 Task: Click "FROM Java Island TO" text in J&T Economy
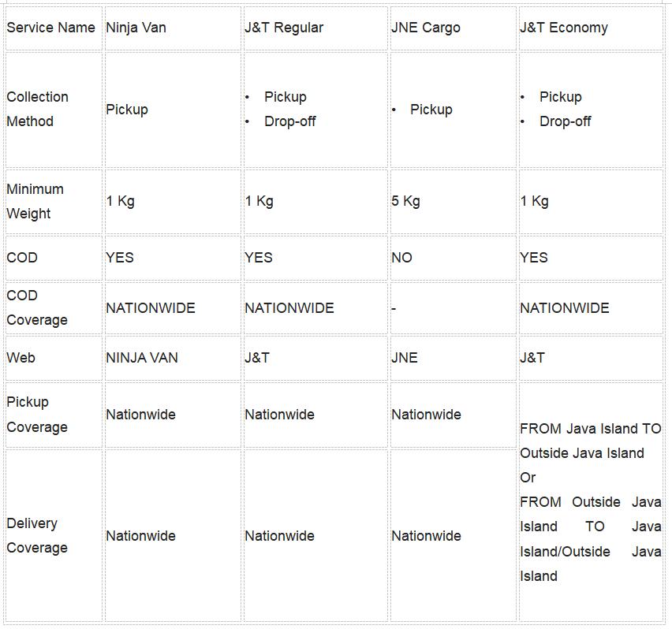click(x=590, y=429)
